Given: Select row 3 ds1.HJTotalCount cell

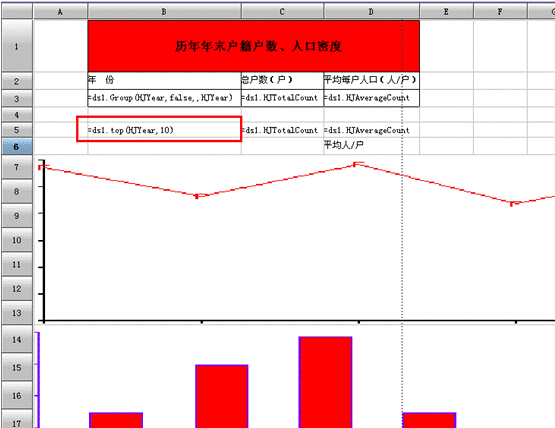Looking at the screenshot, I should pyautogui.click(x=282, y=98).
